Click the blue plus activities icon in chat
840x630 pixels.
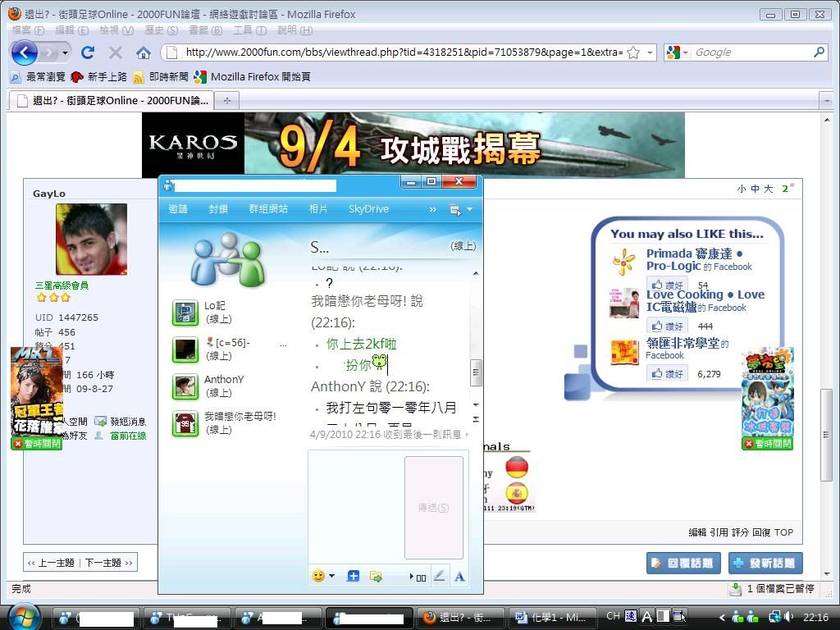point(353,577)
